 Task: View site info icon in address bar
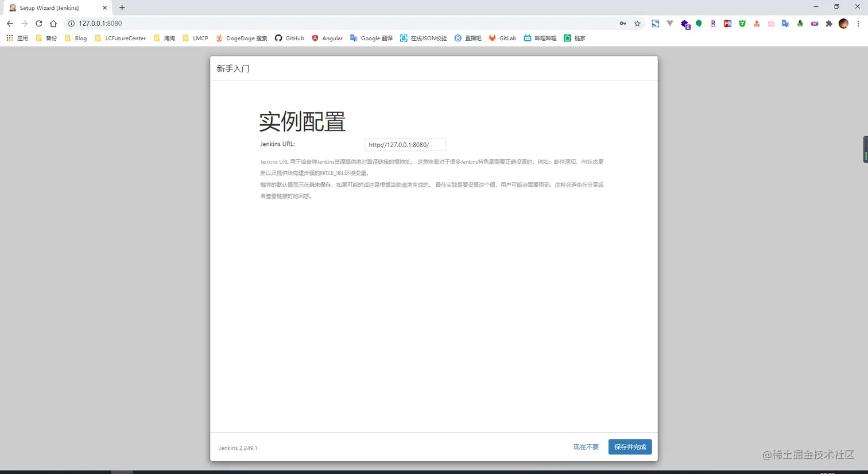pyautogui.click(x=71, y=24)
